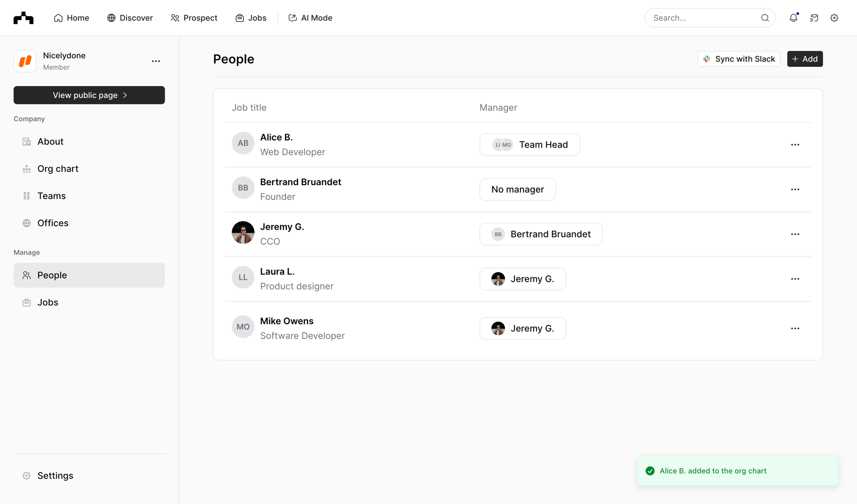Viewport: 857px width, 504px height.
Task: Open the AI Mode feature
Action: [x=310, y=18]
